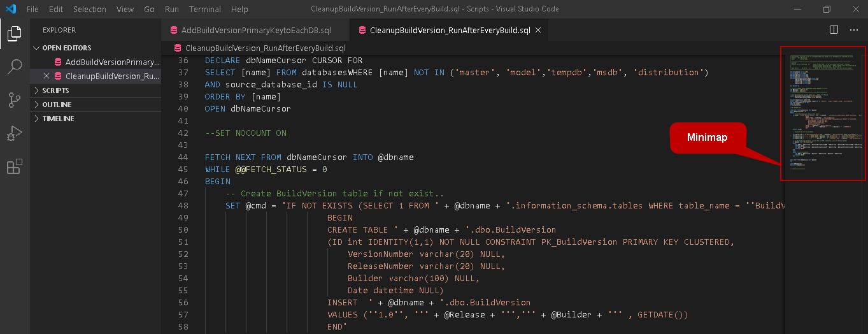This screenshot has width=868, height=334.
Task: Click the Visual Studio Code logo icon
Action: click(10, 9)
